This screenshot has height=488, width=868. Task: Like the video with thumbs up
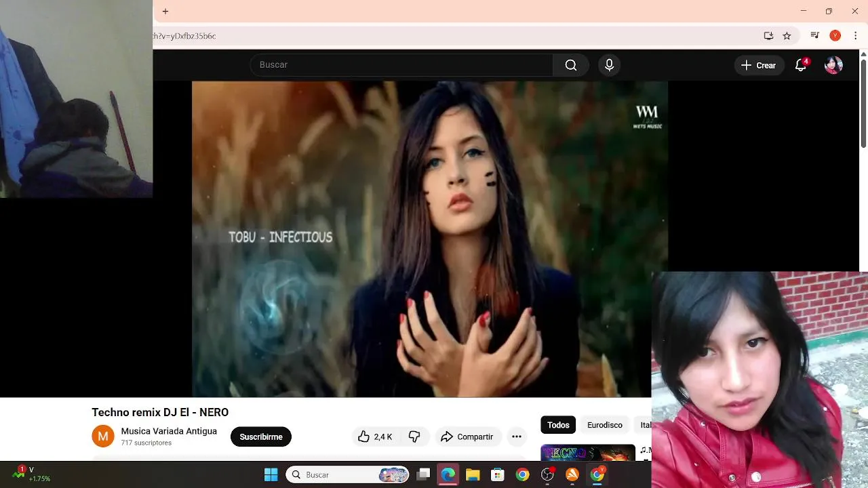(375, 436)
